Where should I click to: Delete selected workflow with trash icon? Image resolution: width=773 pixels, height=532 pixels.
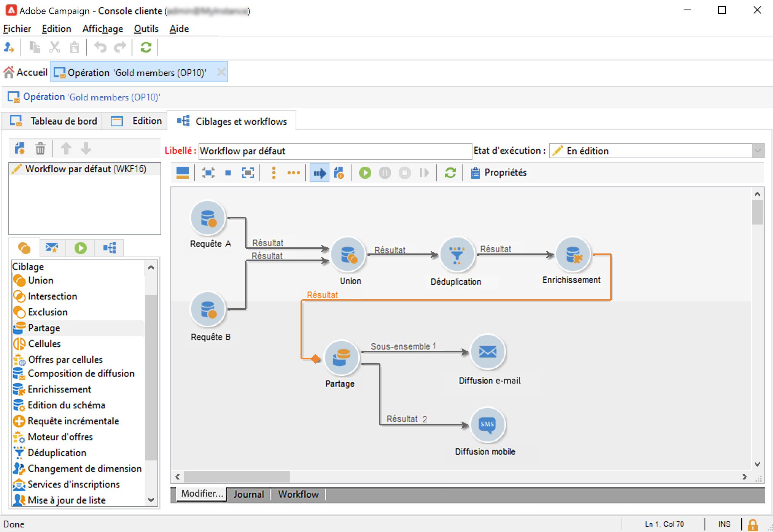point(40,148)
